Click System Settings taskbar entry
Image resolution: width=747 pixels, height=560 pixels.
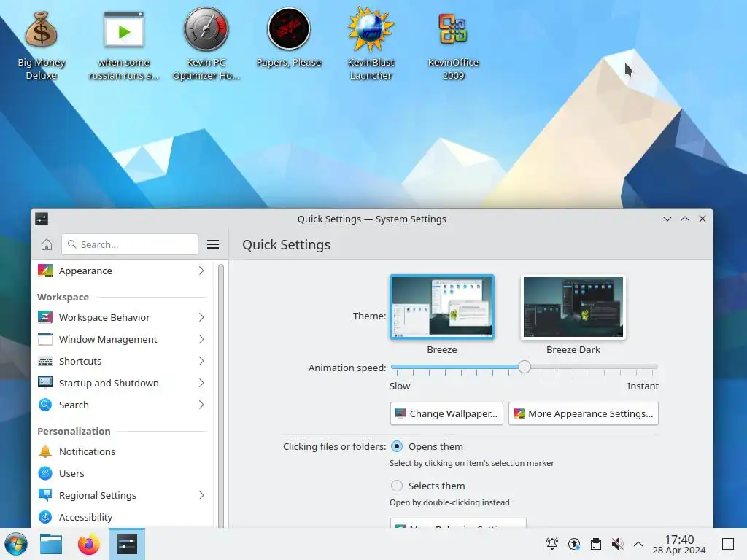click(x=127, y=544)
